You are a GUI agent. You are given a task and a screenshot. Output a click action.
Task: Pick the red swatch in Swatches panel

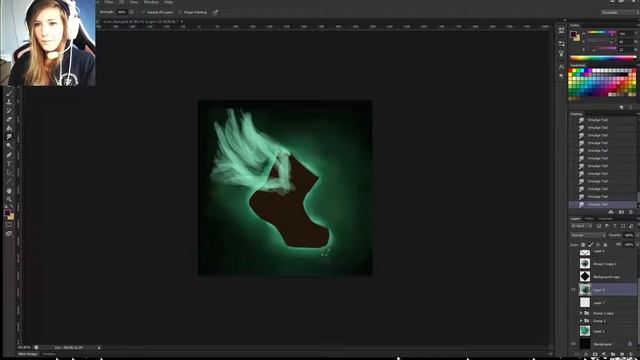point(571,71)
